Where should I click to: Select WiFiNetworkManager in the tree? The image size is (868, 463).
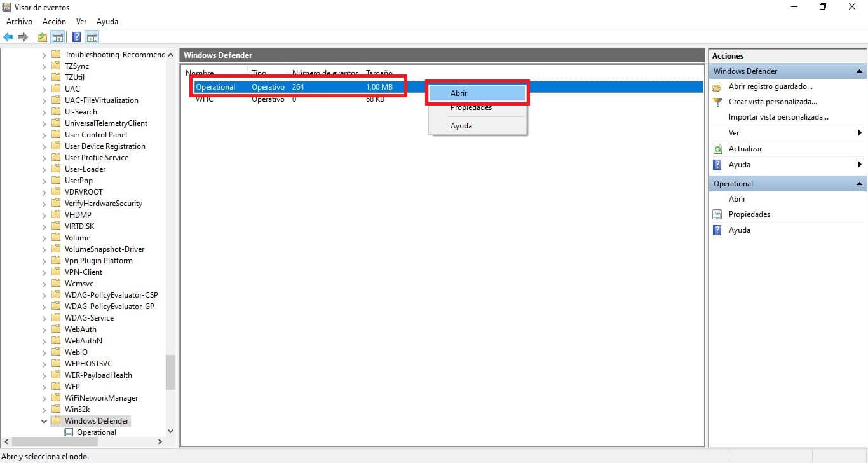tap(102, 398)
